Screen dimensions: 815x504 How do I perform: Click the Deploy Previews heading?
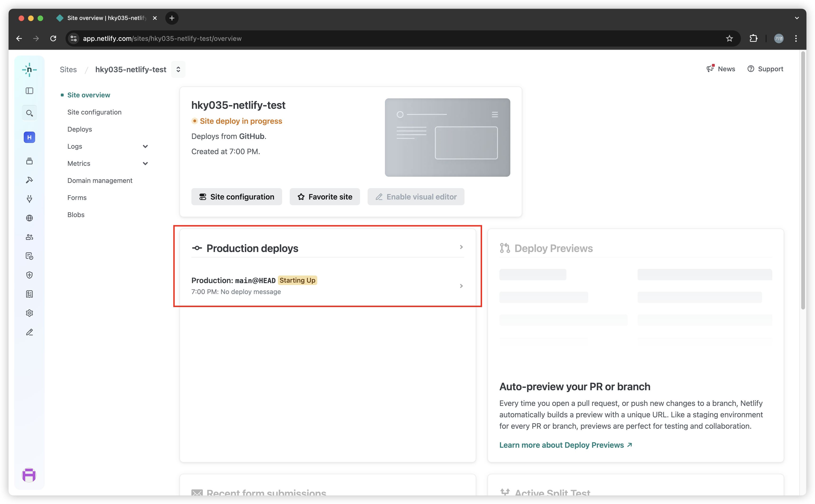click(554, 248)
